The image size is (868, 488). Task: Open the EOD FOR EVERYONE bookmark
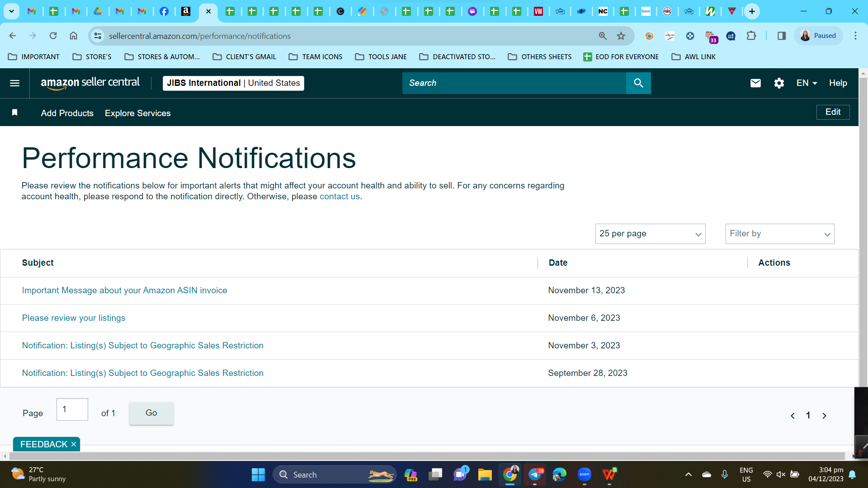coord(621,57)
